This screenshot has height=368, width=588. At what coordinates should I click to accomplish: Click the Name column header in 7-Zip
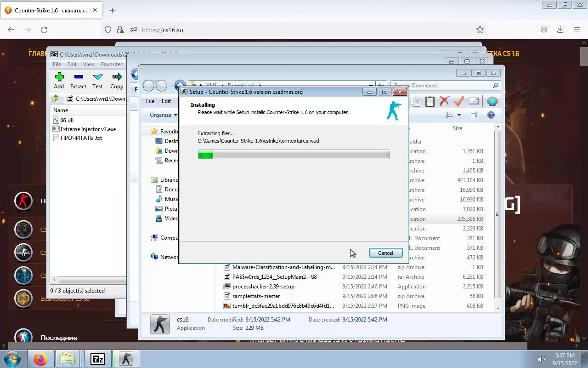(87, 110)
